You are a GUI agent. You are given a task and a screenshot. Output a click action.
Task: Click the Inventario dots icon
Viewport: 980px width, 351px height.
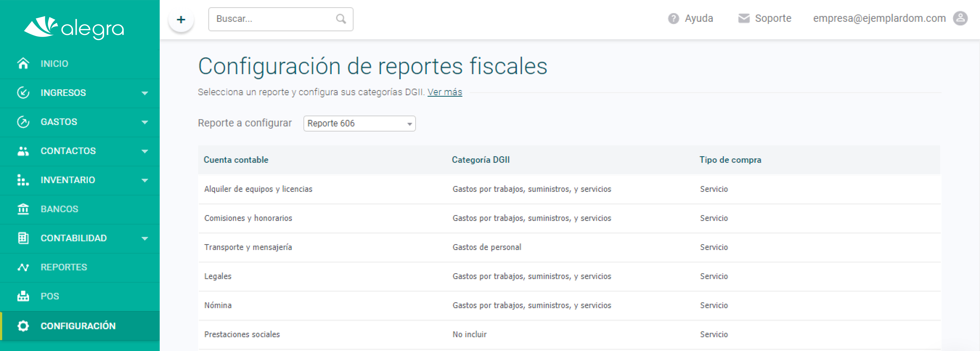pos(23,180)
